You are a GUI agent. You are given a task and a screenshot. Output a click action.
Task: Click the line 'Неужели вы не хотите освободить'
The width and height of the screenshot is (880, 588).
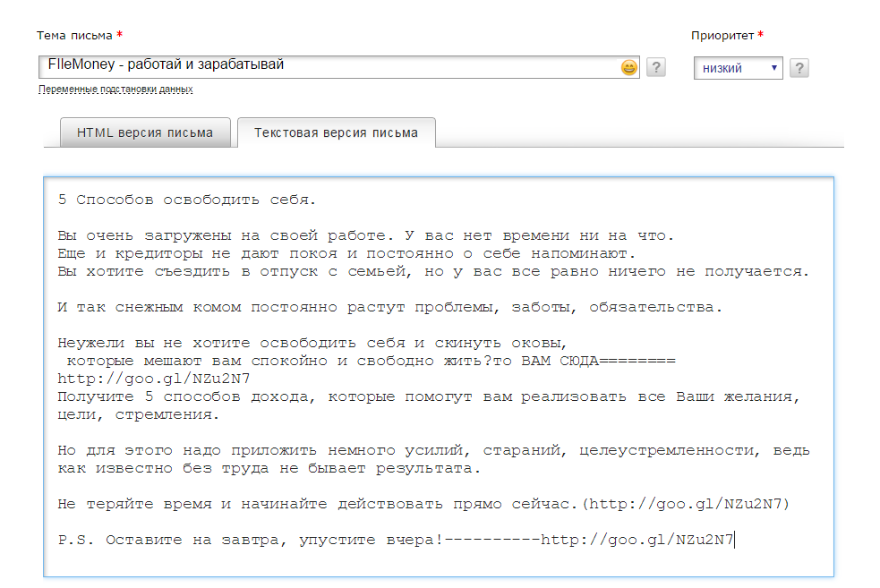(x=312, y=344)
